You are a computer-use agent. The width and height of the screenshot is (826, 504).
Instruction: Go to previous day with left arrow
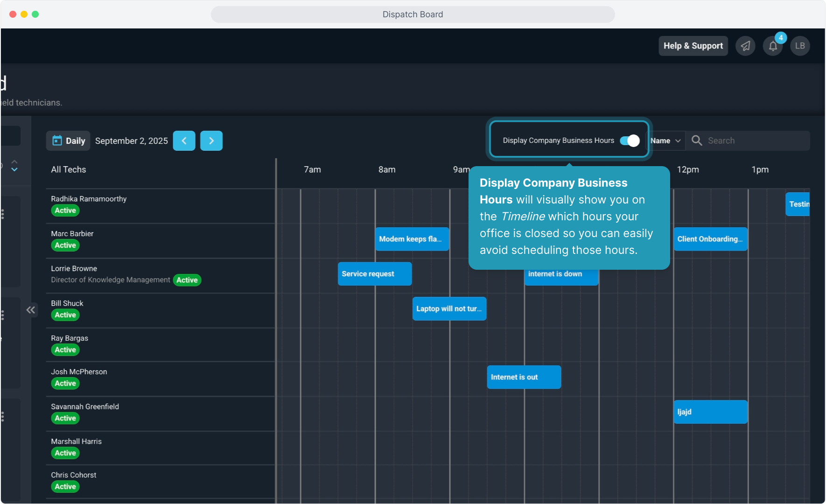point(184,141)
